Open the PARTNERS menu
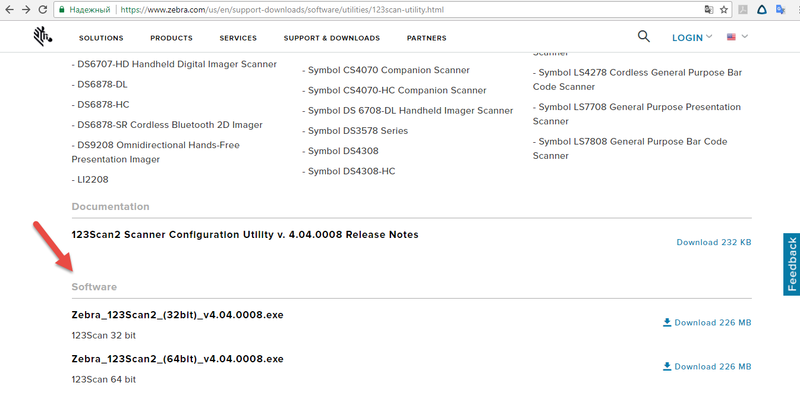The image size is (800, 395). pyautogui.click(x=427, y=38)
